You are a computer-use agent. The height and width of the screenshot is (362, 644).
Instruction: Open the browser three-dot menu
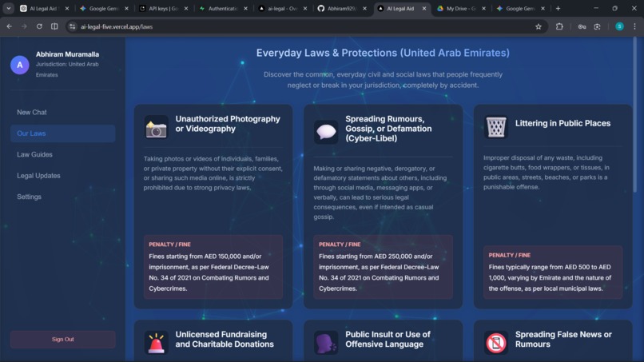pyautogui.click(x=634, y=26)
